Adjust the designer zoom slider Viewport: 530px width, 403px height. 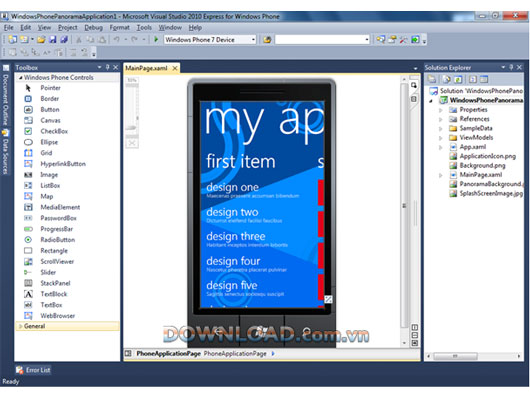tap(132, 128)
